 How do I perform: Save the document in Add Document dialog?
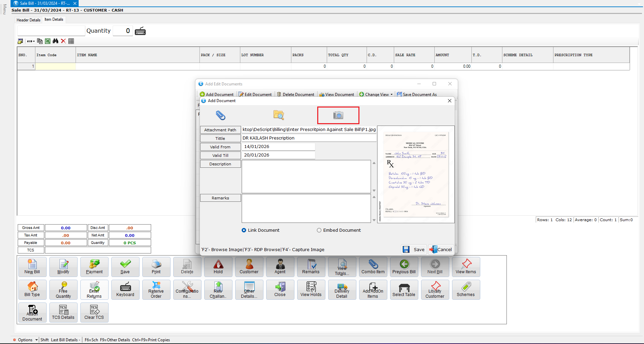[x=413, y=249]
